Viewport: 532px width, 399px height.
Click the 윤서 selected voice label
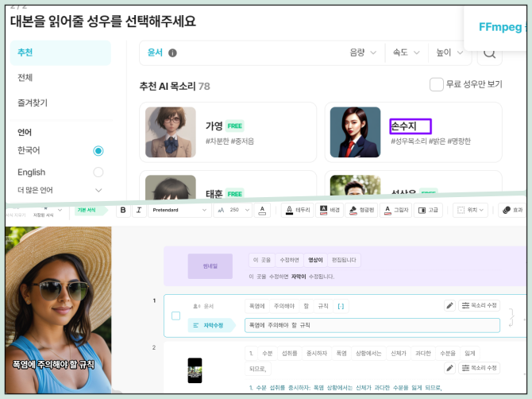point(155,52)
